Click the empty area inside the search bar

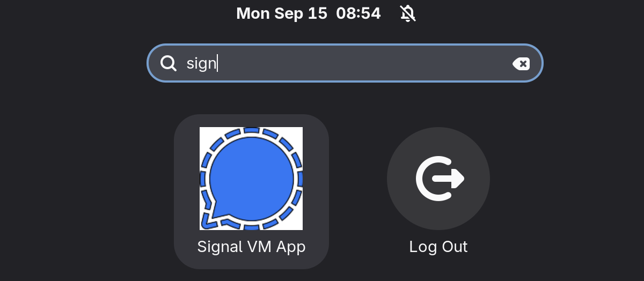pos(365,63)
